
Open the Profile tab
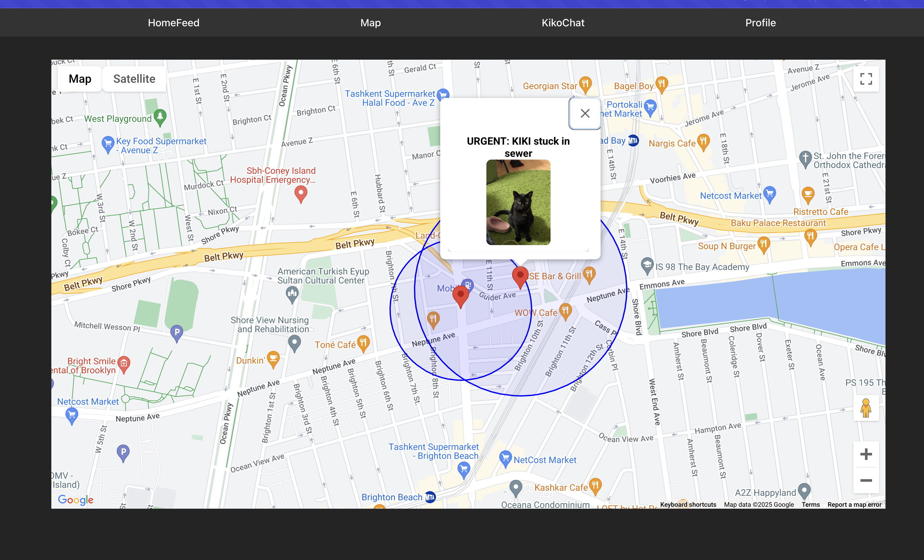point(760,23)
